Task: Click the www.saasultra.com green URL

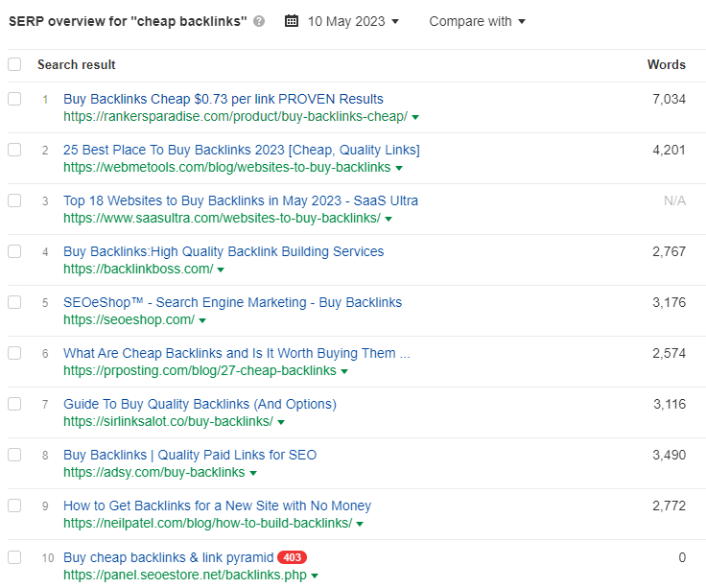Action: (x=222, y=218)
